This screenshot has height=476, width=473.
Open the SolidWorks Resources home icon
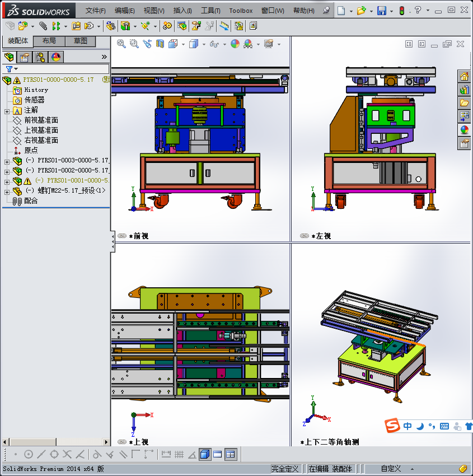[x=464, y=77]
